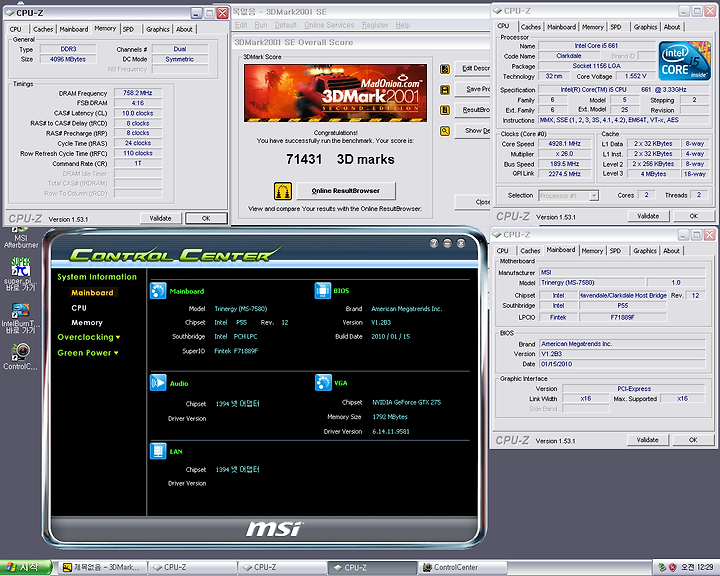Image resolution: width=720 pixels, height=576 pixels.
Task: Click the Edit Description button in 3DMark
Action: (472, 68)
